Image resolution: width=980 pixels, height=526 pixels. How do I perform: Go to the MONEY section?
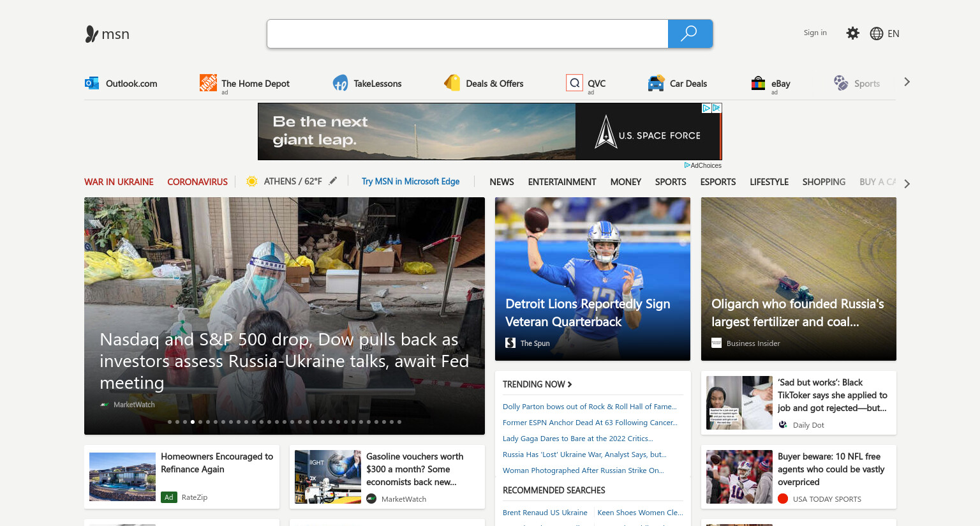[625, 182]
